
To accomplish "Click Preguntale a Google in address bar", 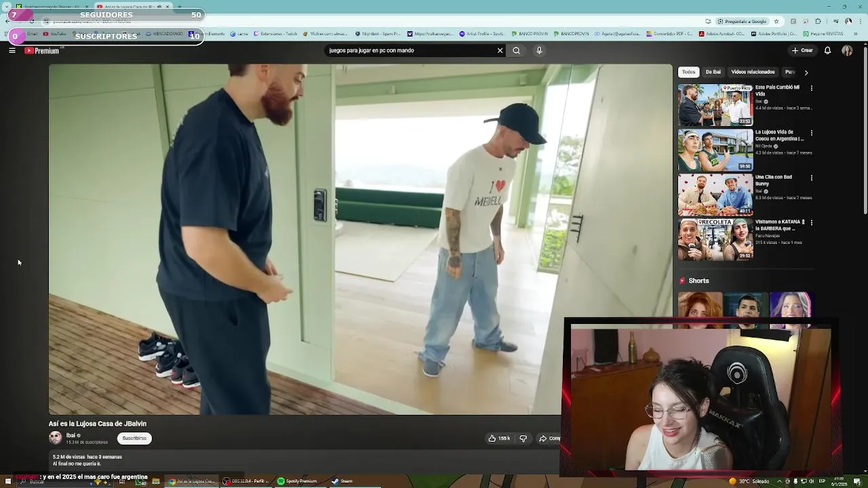I will [741, 21].
